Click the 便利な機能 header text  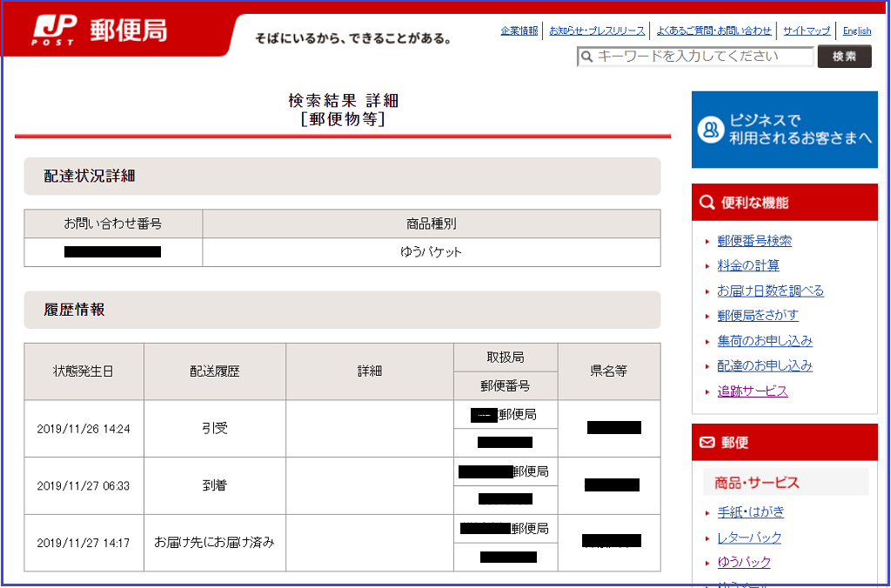click(754, 203)
